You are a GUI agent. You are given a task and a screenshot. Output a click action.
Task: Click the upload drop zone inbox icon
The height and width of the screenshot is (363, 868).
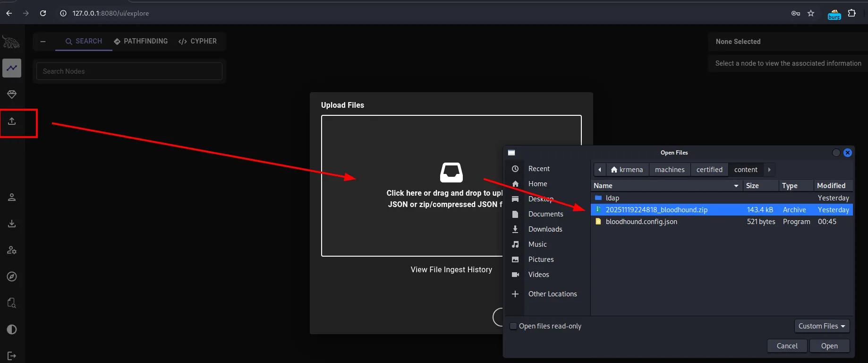click(451, 173)
